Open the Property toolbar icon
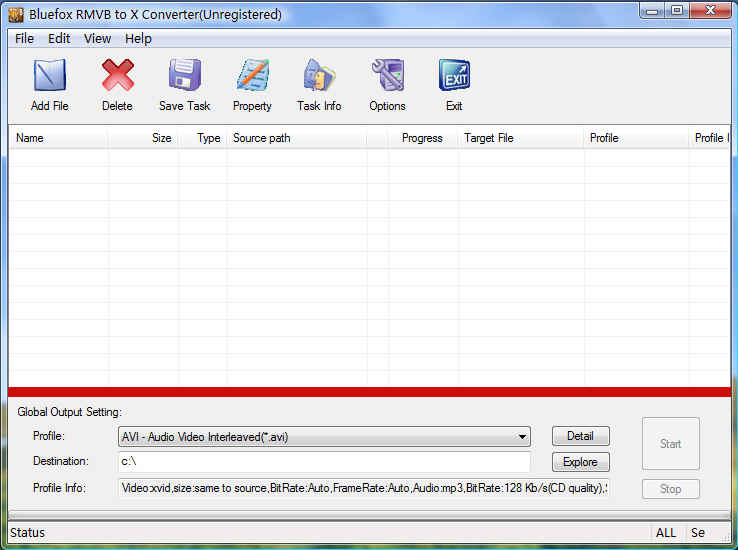The height and width of the screenshot is (550, 738). [x=252, y=76]
